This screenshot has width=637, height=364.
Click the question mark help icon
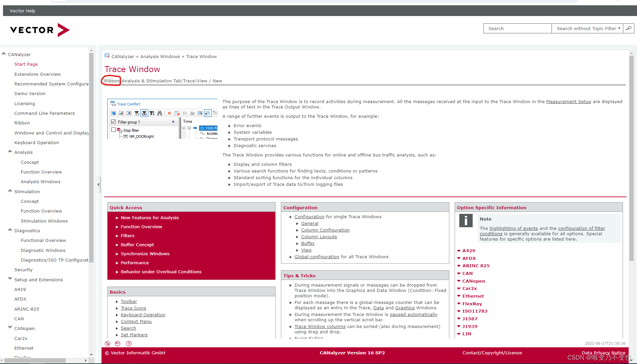(129, 344)
